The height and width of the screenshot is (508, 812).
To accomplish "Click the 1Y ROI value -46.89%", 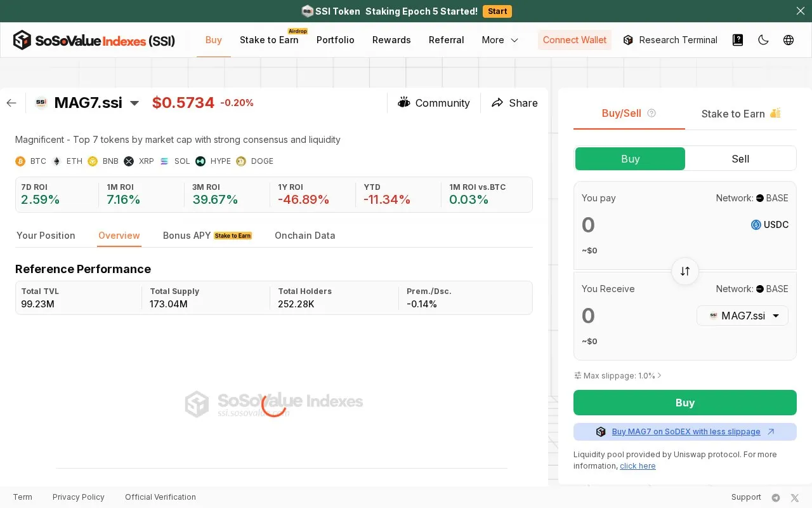I will click(x=304, y=200).
